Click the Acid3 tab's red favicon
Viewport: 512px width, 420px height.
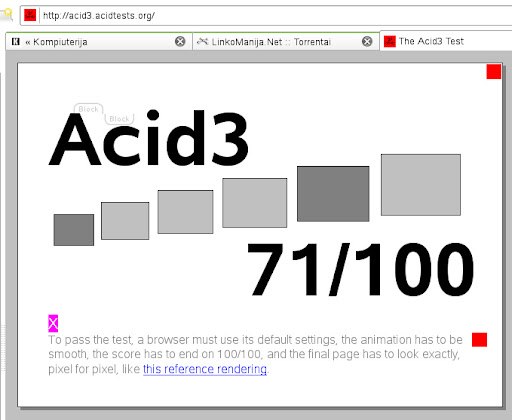pyautogui.click(x=390, y=41)
